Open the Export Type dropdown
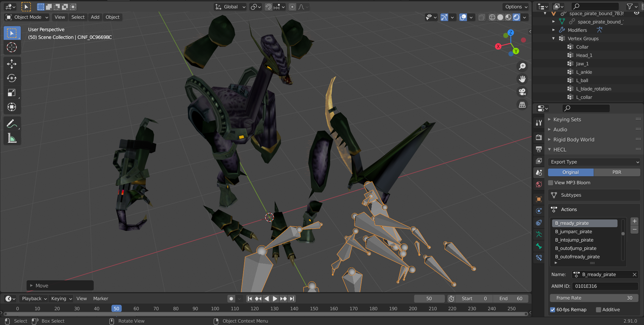This screenshot has height=325, width=644. click(594, 162)
